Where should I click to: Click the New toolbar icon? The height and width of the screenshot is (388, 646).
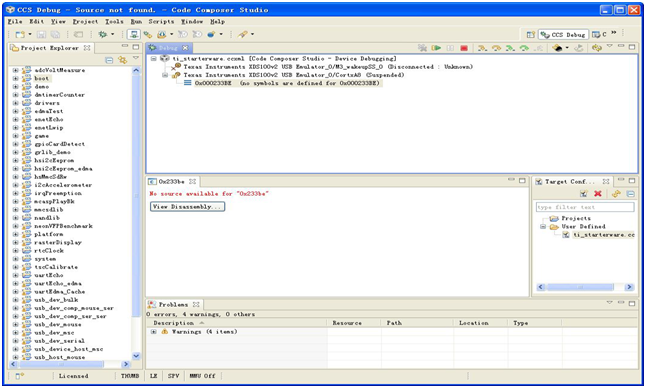coord(20,35)
